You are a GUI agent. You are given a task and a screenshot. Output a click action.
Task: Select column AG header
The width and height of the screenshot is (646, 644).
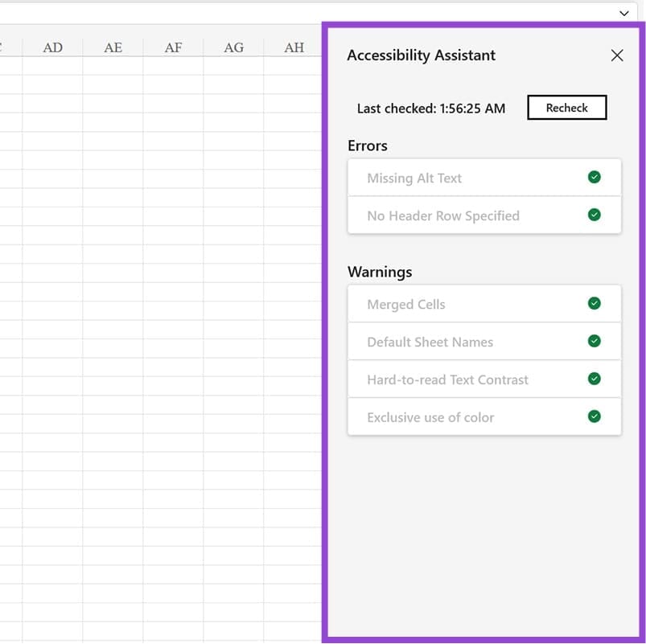[x=233, y=47]
